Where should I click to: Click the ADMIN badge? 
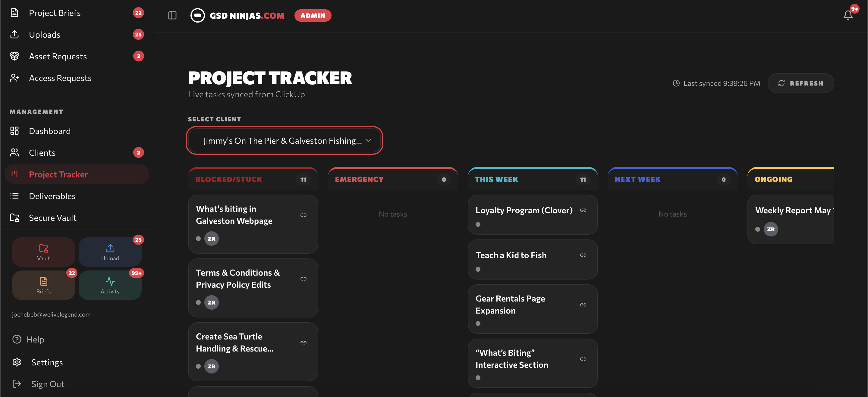pyautogui.click(x=313, y=15)
